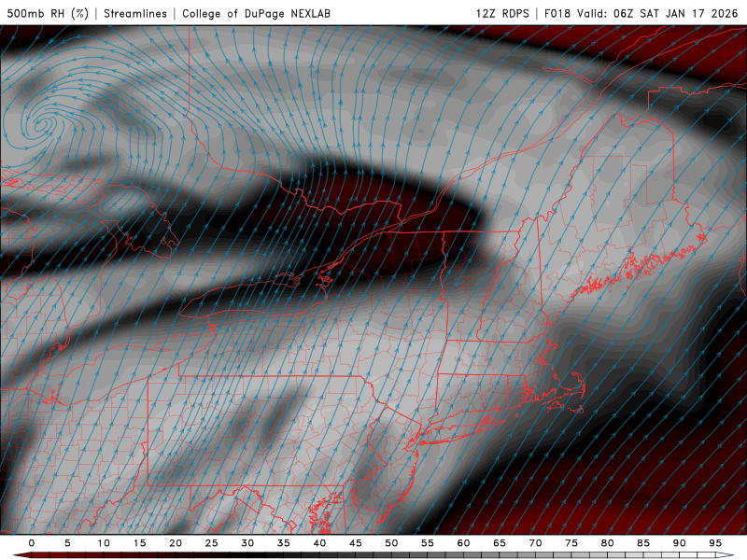
Task: Click the "50" value on the color scale
Action: pyautogui.click(x=391, y=543)
